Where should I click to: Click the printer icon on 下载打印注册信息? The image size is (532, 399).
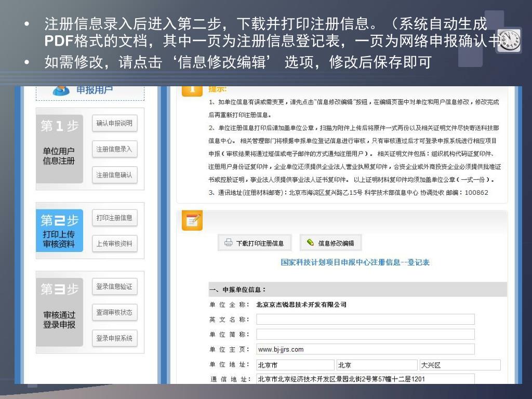229,243
